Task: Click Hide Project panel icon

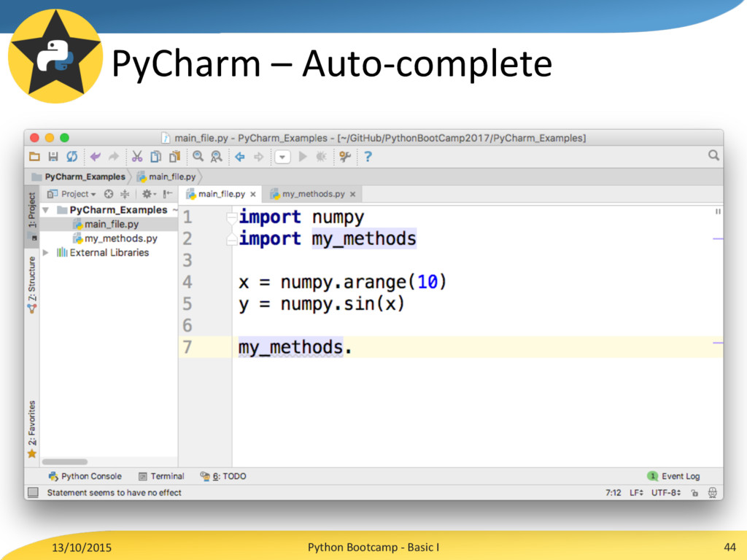Action: 167,194
